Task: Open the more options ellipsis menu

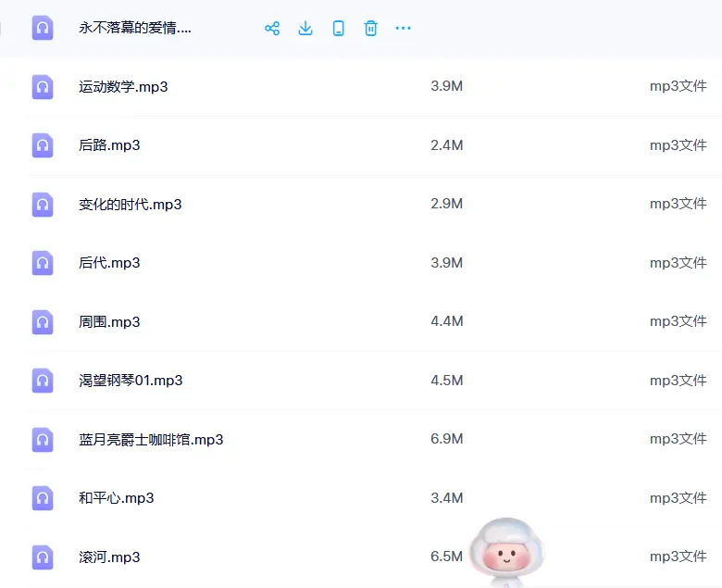Action: (x=403, y=28)
